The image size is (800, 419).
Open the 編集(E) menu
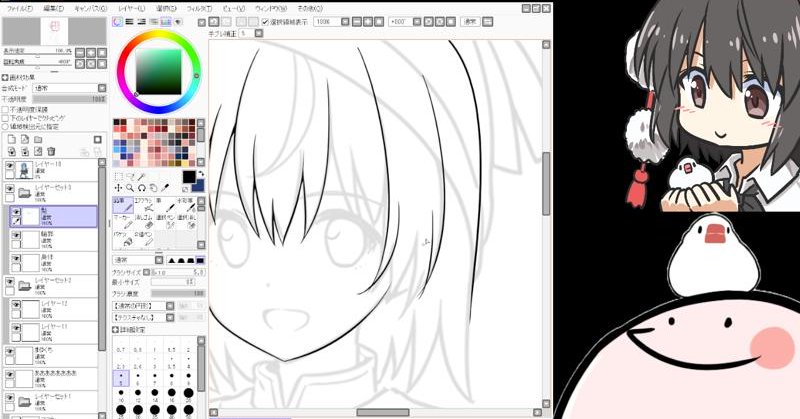54,9
